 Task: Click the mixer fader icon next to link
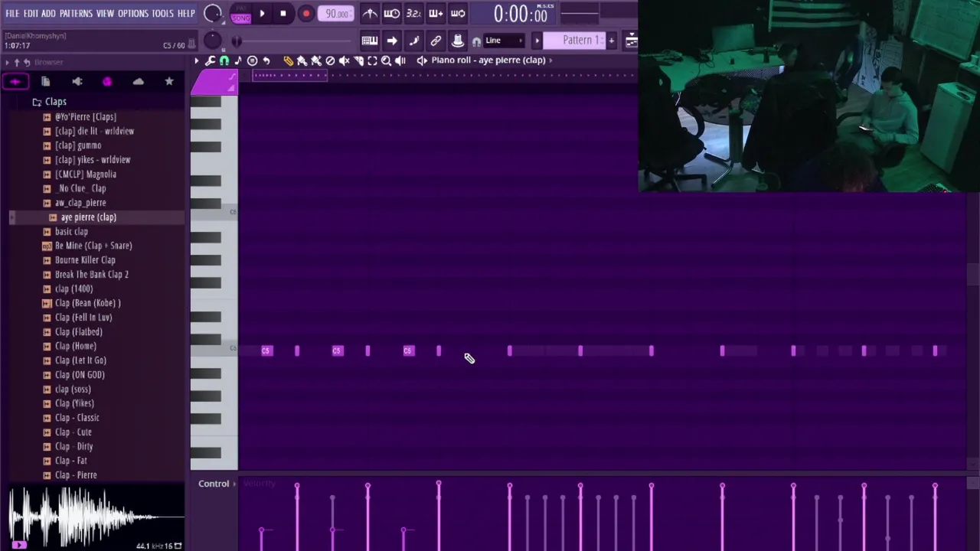(x=458, y=41)
